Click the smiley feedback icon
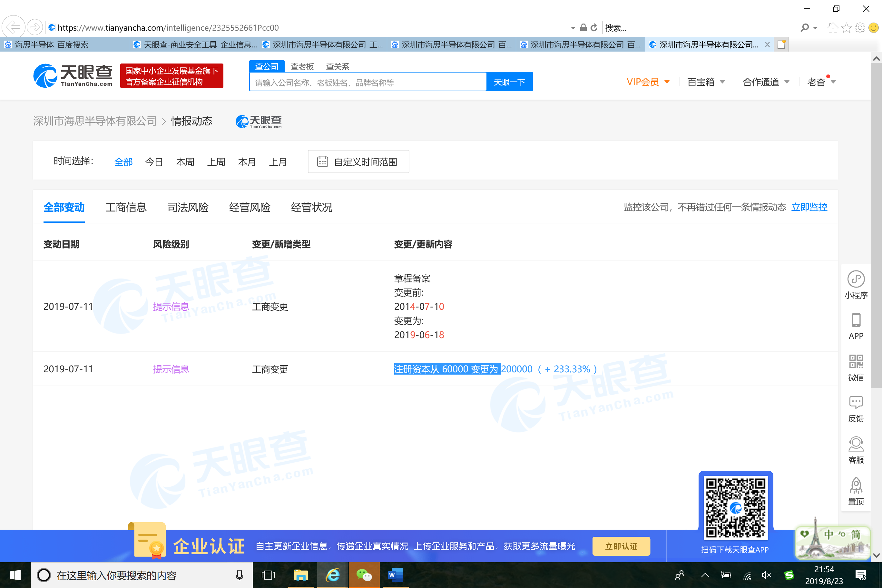 pos(873,27)
